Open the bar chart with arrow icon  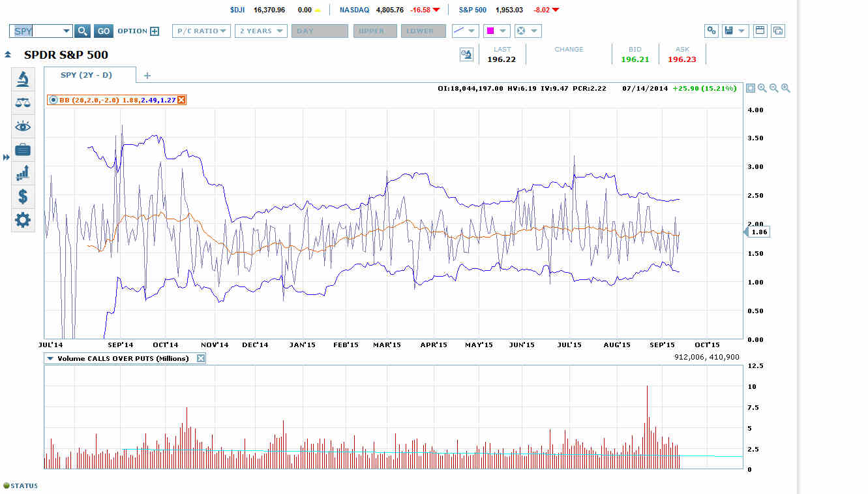click(x=23, y=174)
